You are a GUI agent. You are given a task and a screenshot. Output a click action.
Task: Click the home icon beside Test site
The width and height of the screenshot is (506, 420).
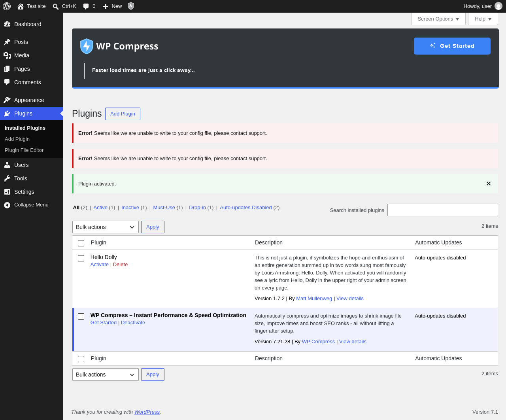[x=21, y=6]
